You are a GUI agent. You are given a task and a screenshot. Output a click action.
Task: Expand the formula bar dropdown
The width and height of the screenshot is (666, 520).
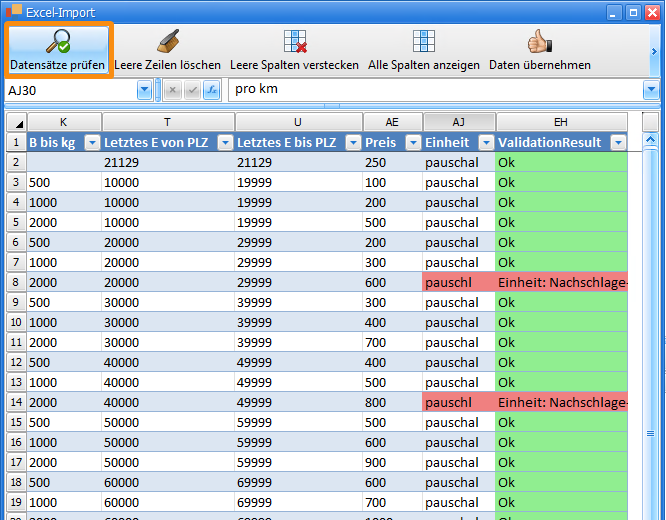651,90
